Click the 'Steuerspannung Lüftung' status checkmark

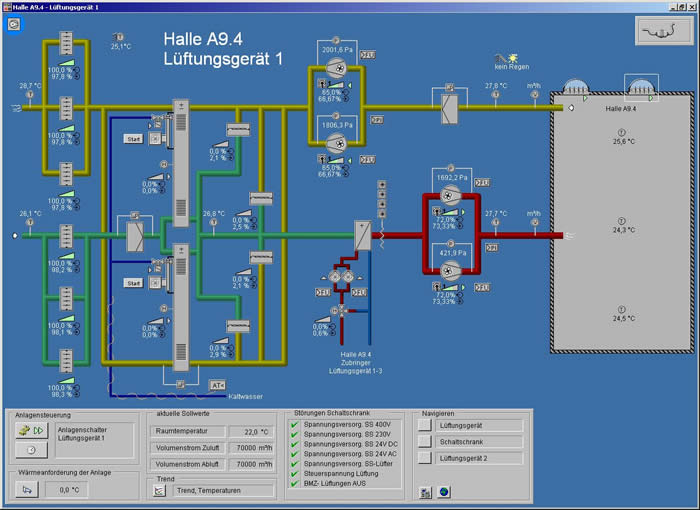[293, 473]
